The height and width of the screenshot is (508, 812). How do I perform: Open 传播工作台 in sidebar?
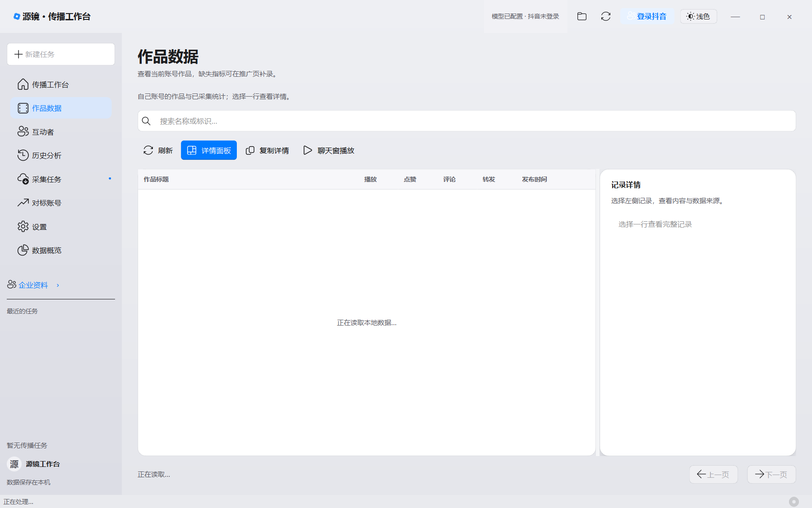click(x=61, y=84)
